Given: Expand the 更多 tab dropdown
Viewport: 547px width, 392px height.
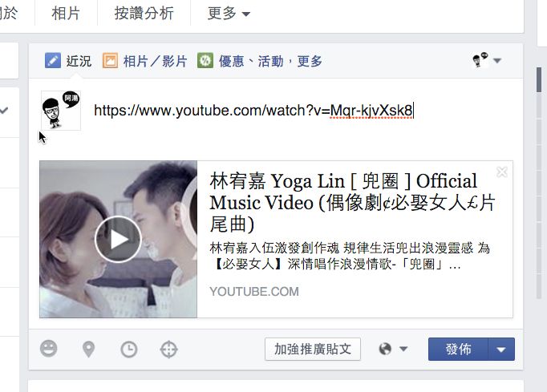Looking at the screenshot, I should click(x=229, y=14).
